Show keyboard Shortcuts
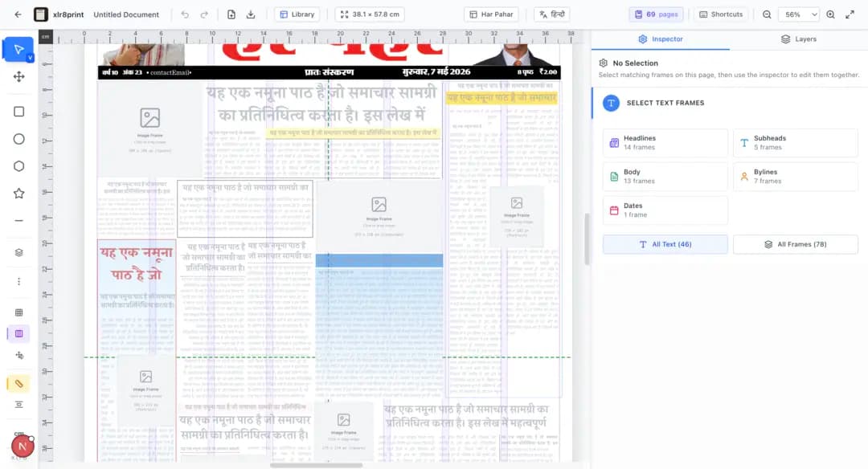The width and height of the screenshot is (868, 469). 721,14
